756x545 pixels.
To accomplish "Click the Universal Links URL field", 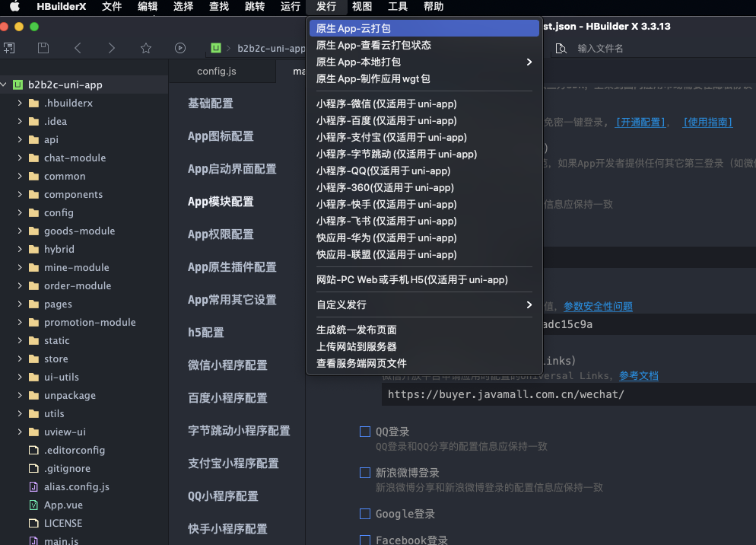I will coord(569,394).
